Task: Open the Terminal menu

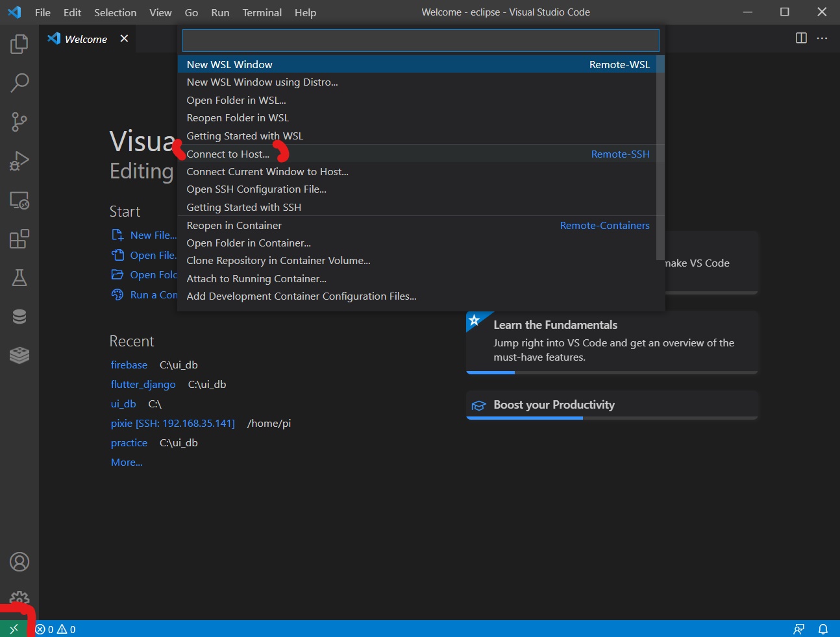Action: 262,12
